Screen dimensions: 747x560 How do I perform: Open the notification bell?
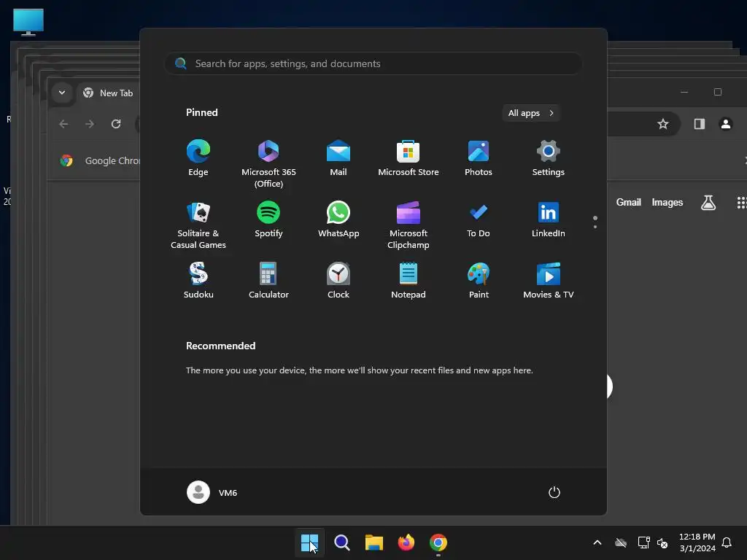(727, 542)
